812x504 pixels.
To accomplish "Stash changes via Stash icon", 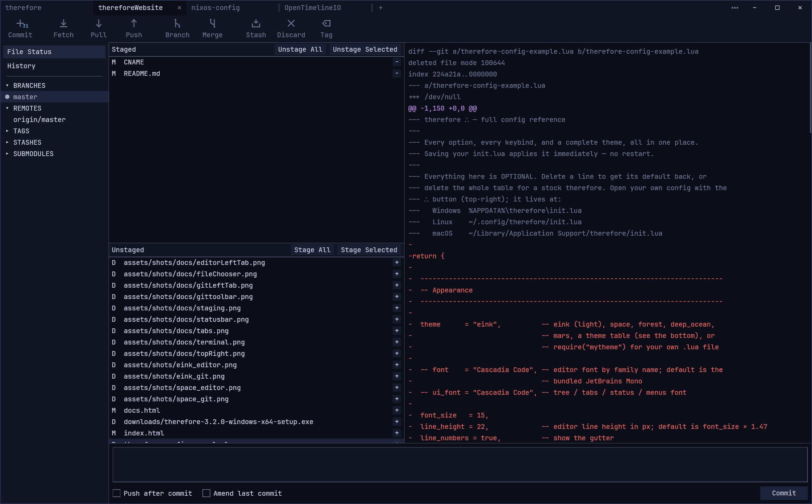I will (256, 29).
